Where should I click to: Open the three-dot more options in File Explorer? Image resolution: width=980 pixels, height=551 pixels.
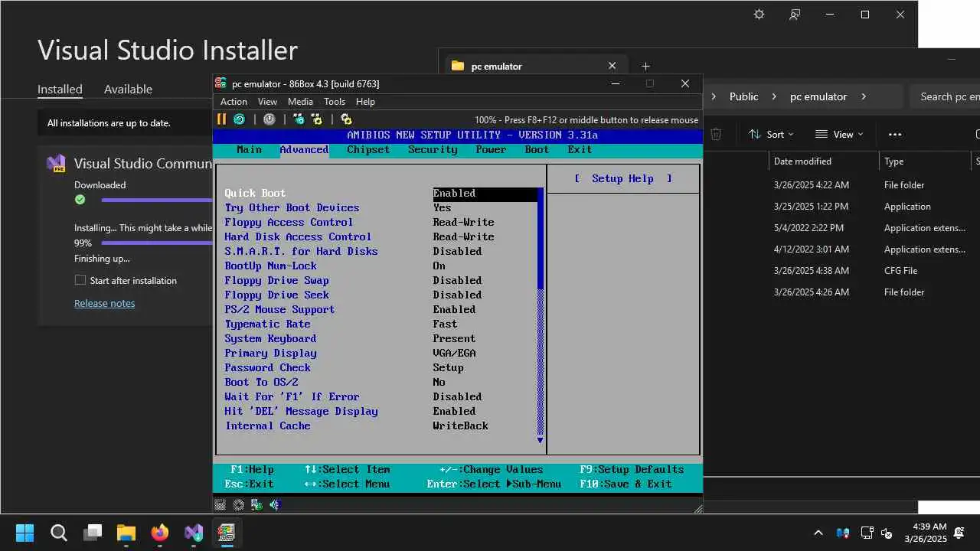point(895,134)
